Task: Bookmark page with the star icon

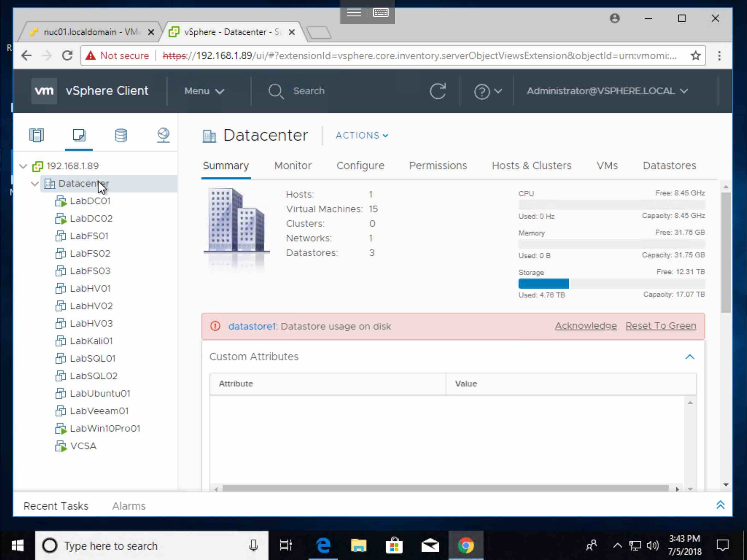Action: point(696,56)
